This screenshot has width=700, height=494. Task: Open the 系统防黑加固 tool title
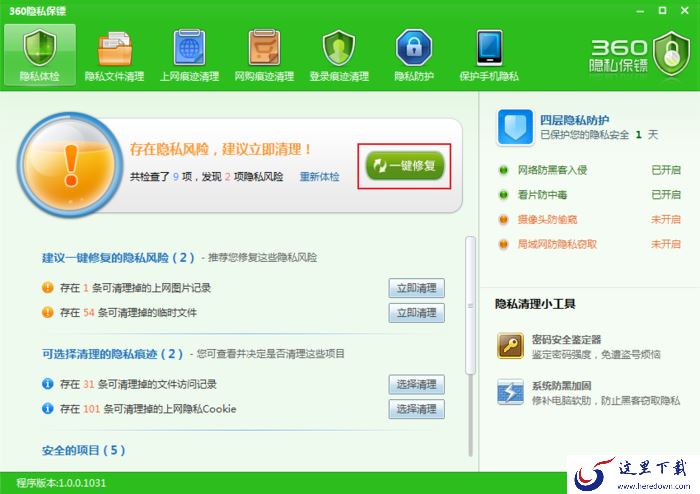(x=561, y=386)
